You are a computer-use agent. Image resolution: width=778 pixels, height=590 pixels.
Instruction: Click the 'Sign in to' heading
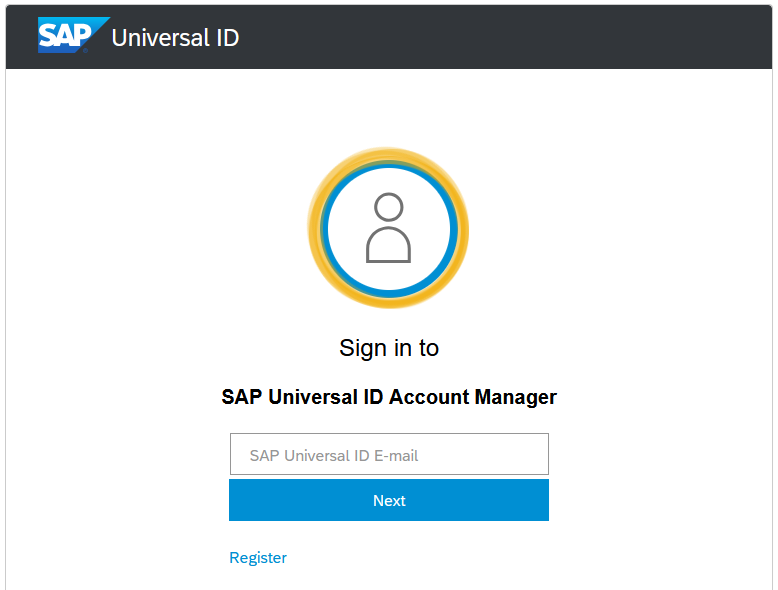coord(389,348)
